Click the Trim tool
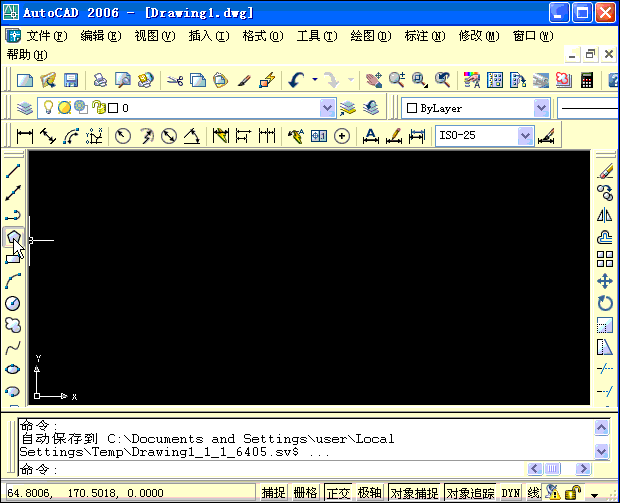The image size is (620, 503). pyautogui.click(x=605, y=369)
